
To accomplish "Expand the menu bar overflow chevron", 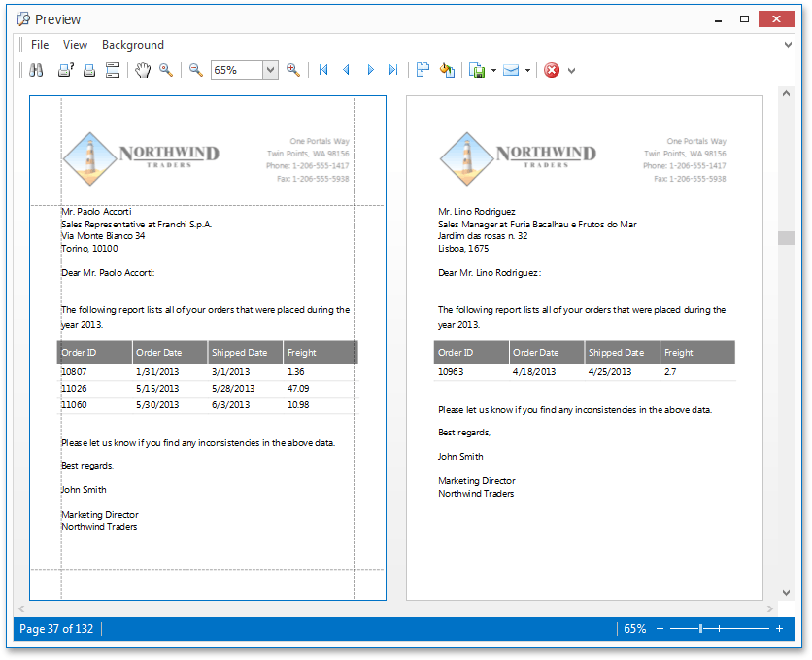I will (788, 45).
